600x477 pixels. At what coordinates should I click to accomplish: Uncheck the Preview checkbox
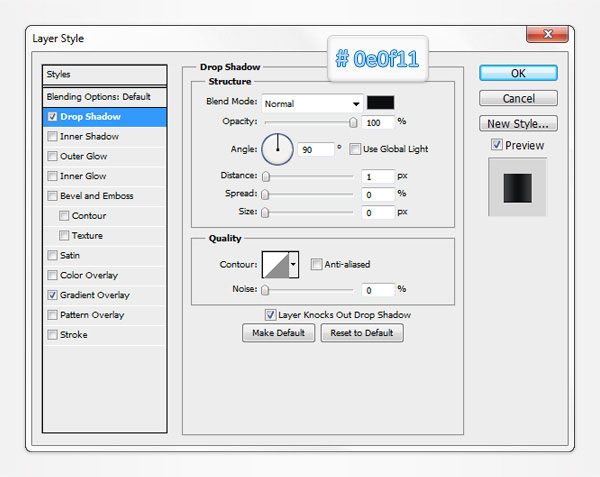tap(497, 146)
